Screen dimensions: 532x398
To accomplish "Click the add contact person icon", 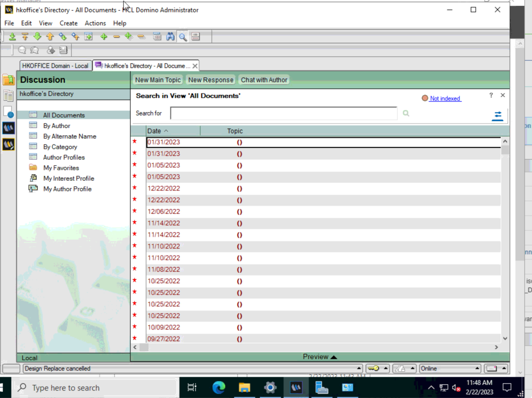I will [x=51, y=50].
